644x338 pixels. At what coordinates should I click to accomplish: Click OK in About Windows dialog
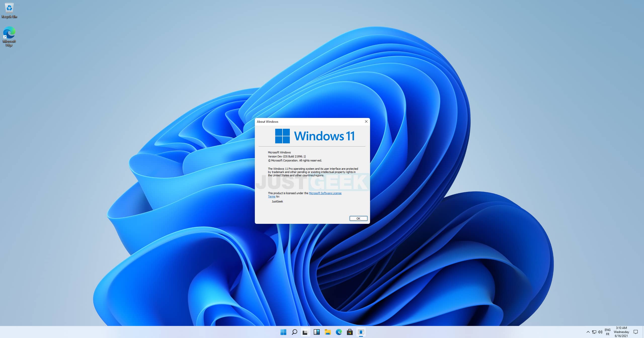[x=358, y=219]
